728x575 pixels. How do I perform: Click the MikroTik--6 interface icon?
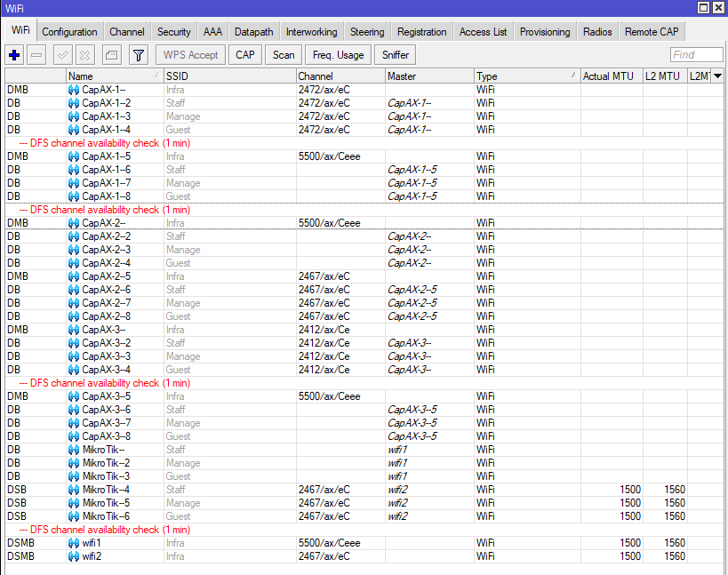click(74, 516)
